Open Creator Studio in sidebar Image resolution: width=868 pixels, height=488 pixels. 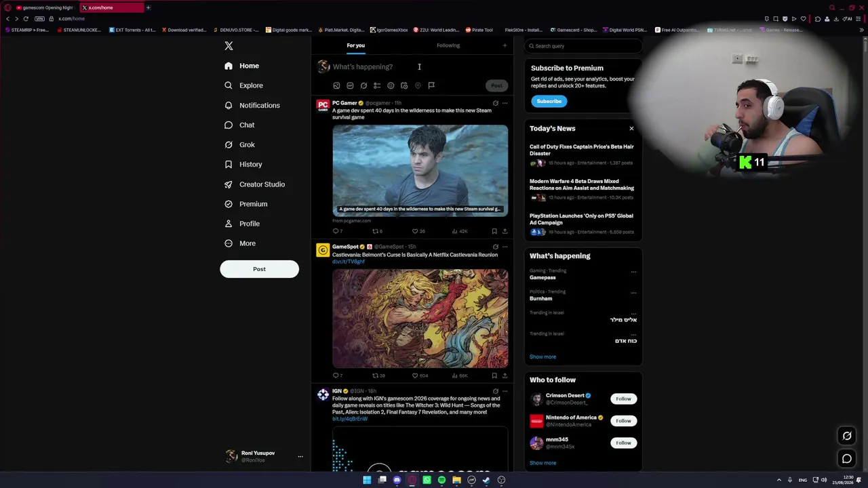click(254, 184)
